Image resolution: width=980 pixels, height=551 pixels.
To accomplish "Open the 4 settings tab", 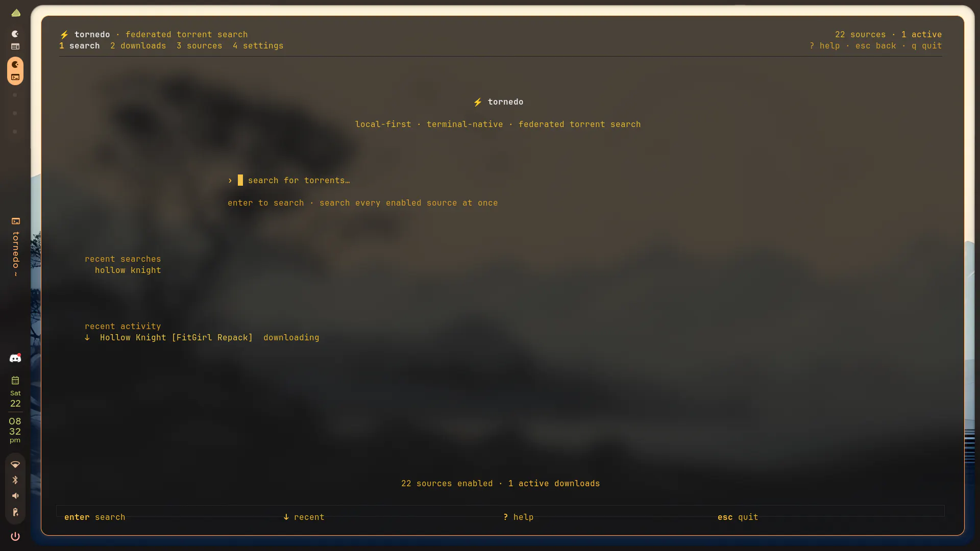I will pos(258,46).
